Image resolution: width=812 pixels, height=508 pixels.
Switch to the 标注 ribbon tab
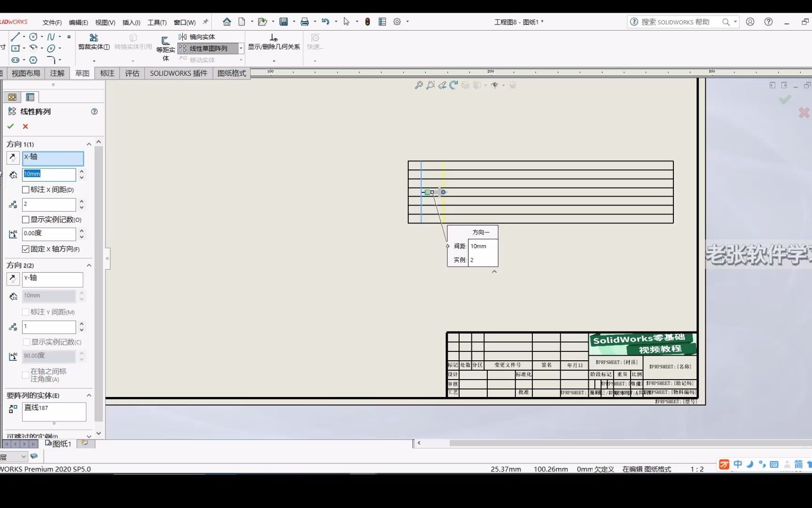tap(107, 73)
